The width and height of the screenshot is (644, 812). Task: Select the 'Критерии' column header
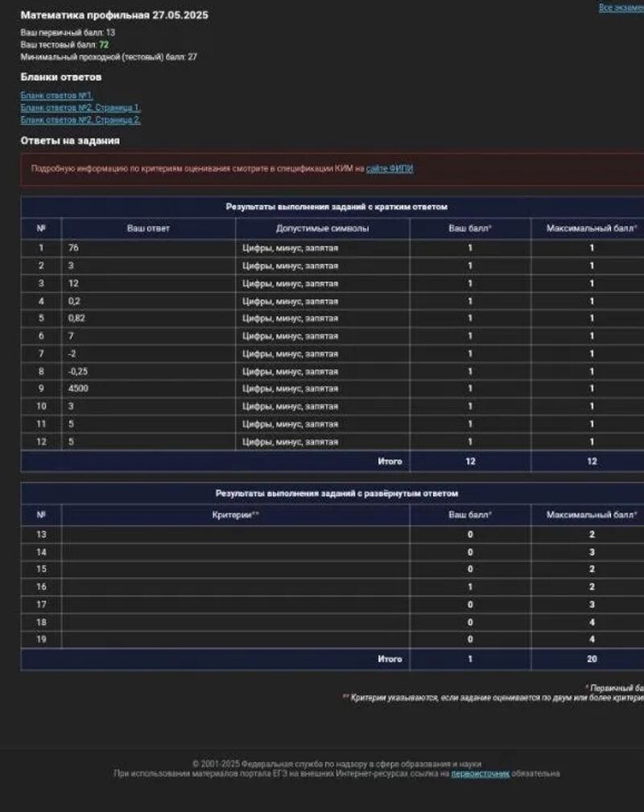click(235, 514)
